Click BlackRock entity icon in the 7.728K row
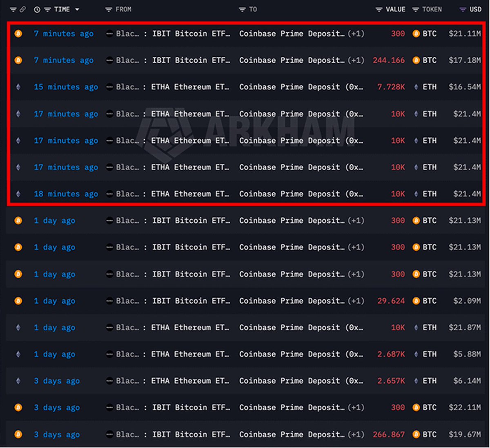Viewport: 490px width, 448px height. click(x=110, y=87)
